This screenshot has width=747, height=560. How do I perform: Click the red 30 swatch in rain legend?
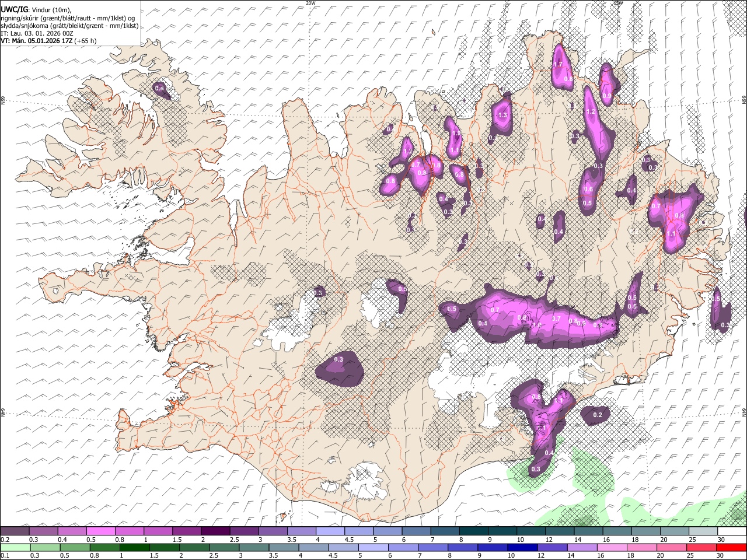pyautogui.click(x=732, y=547)
